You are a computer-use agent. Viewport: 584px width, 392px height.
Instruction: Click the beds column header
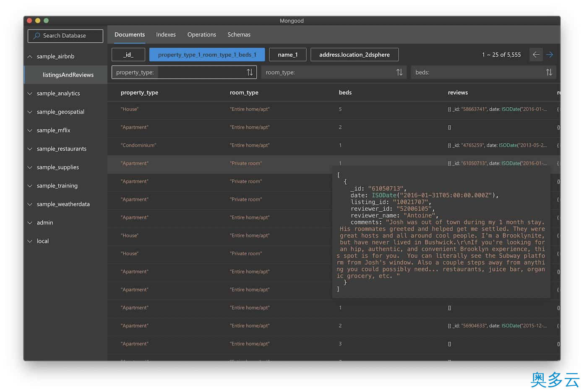coord(345,93)
